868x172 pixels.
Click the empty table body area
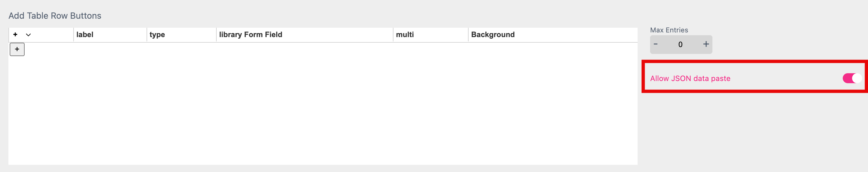point(322,108)
